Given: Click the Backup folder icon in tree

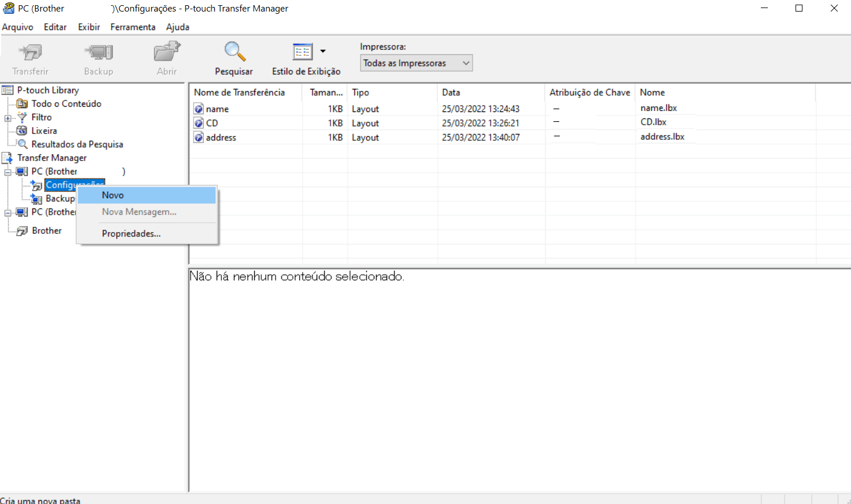Looking at the screenshot, I should tap(36, 199).
